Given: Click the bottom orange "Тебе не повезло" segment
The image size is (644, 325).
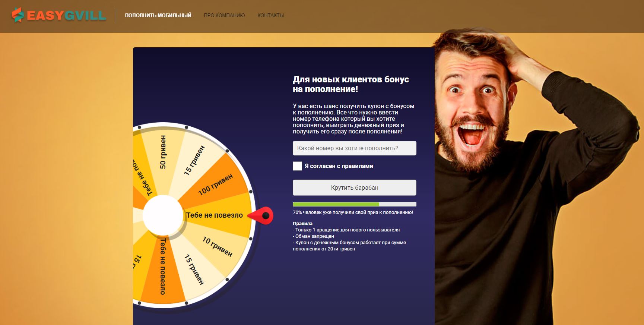Looking at the screenshot, I should point(163,268).
